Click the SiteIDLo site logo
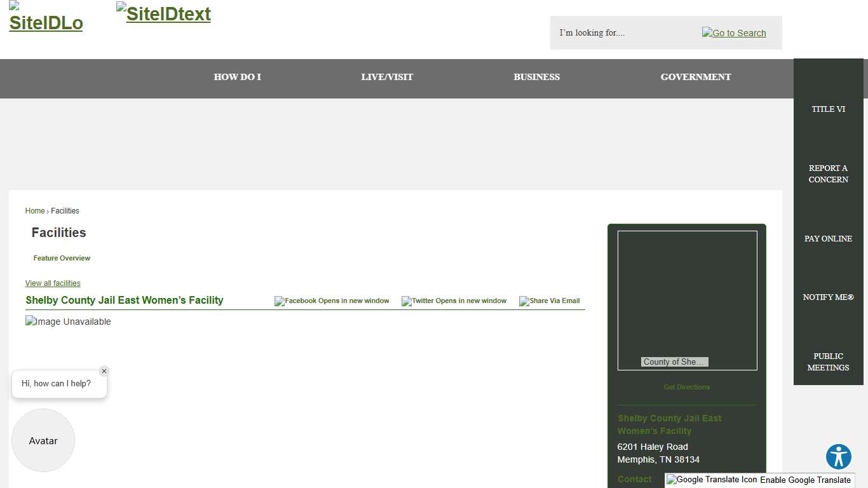This screenshot has height=488, width=868. [46, 18]
